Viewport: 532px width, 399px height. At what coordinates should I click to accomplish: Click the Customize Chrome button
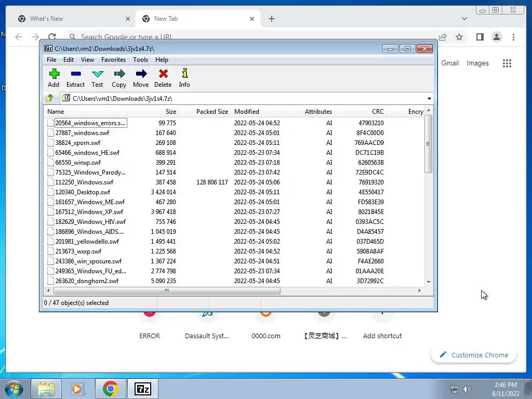[474, 355]
